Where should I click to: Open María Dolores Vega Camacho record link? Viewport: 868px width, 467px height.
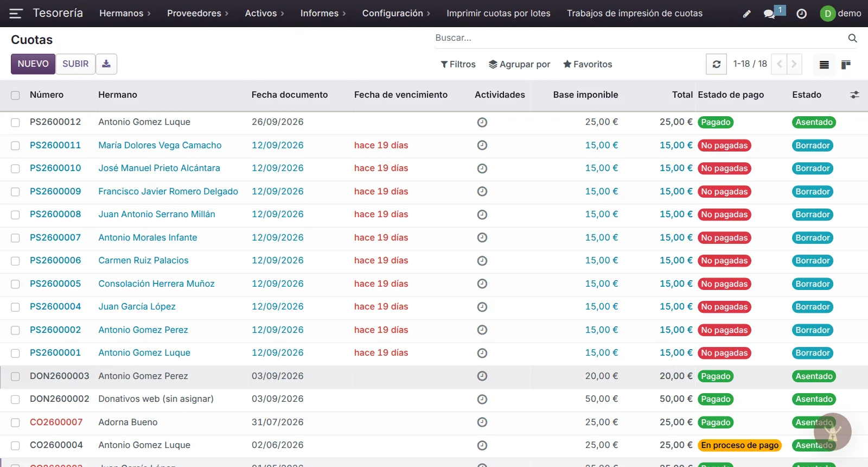pos(160,146)
